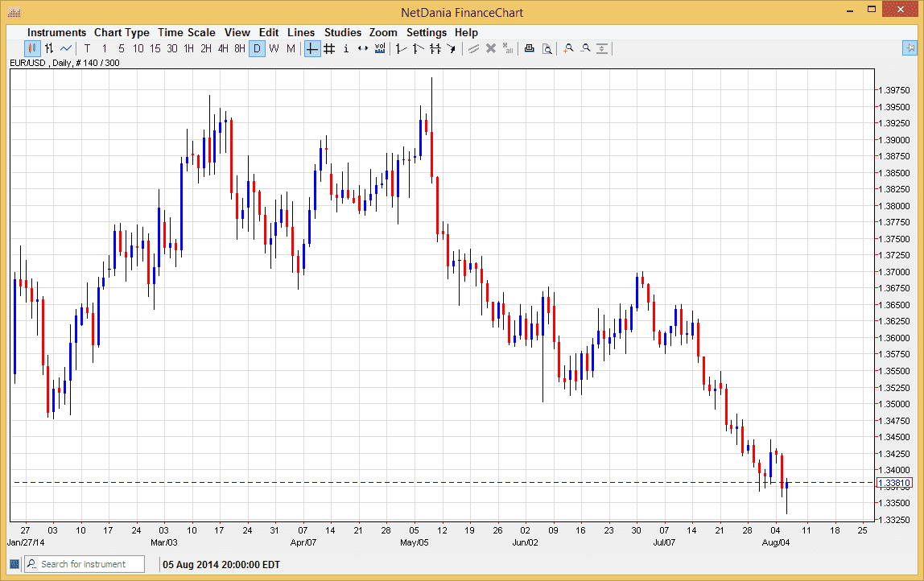This screenshot has height=581, width=924.
Task: Click the 1.33810 current price marker
Action: click(896, 483)
